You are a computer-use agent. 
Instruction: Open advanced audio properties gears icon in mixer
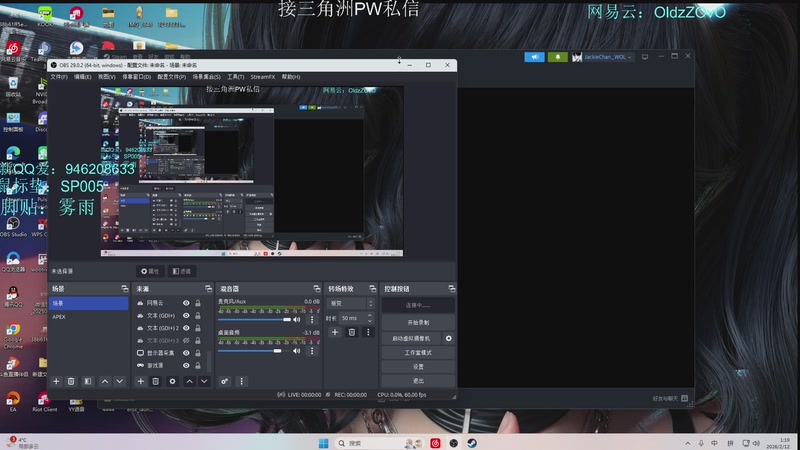coord(224,381)
